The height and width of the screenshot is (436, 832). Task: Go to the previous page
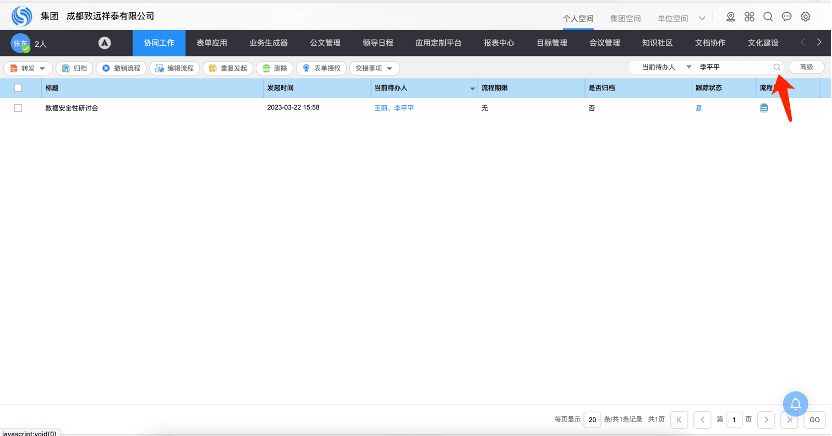point(702,420)
